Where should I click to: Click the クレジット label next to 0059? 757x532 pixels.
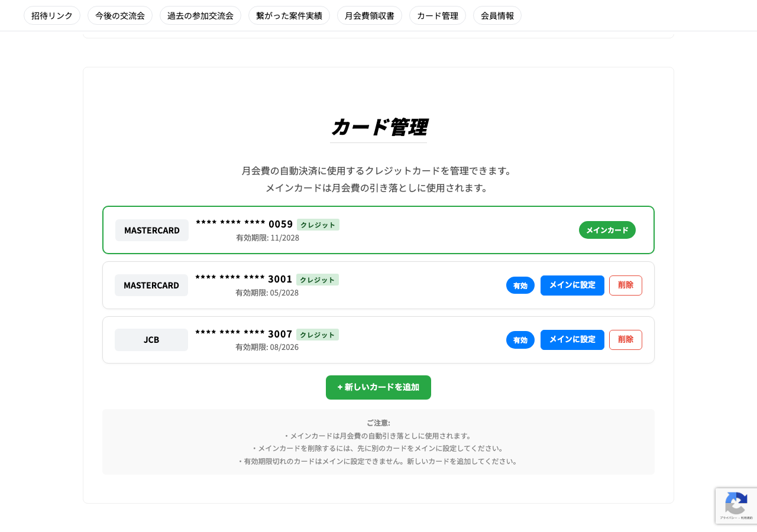point(317,225)
